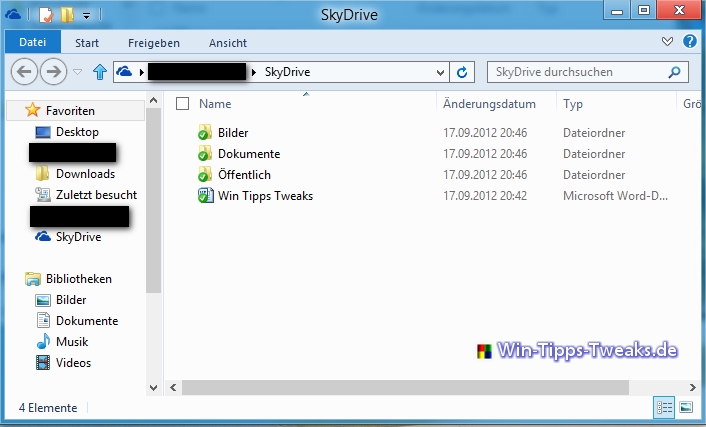Switch to the Freigeben ribbon tab

(154, 43)
